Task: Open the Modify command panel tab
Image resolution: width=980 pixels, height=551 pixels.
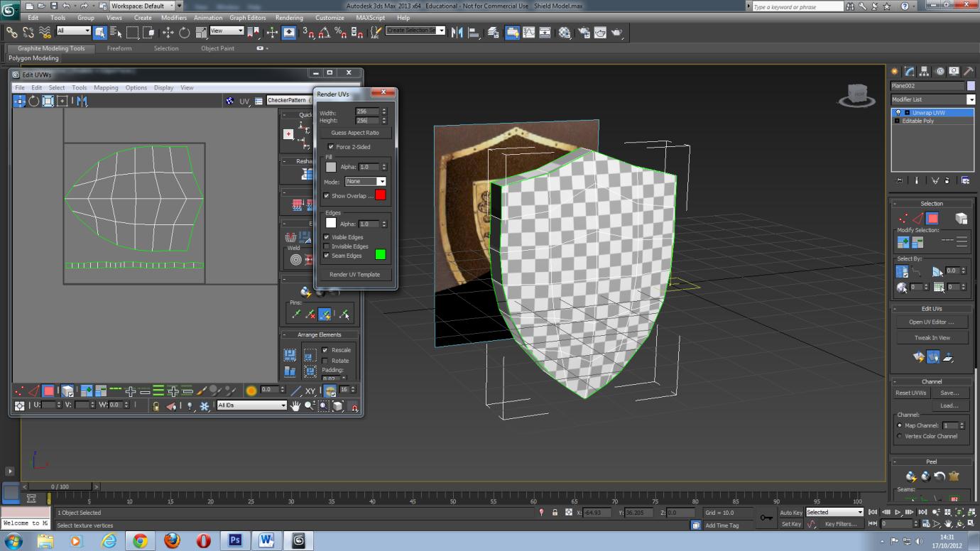Action: click(x=909, y=72)
